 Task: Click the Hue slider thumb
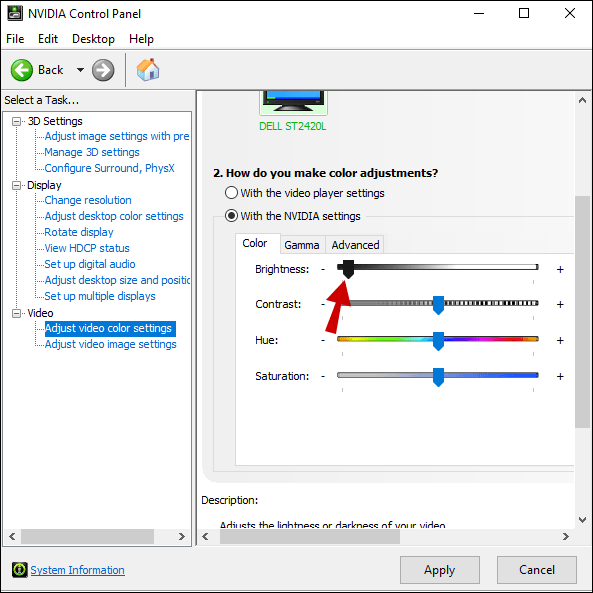(438, 341)
